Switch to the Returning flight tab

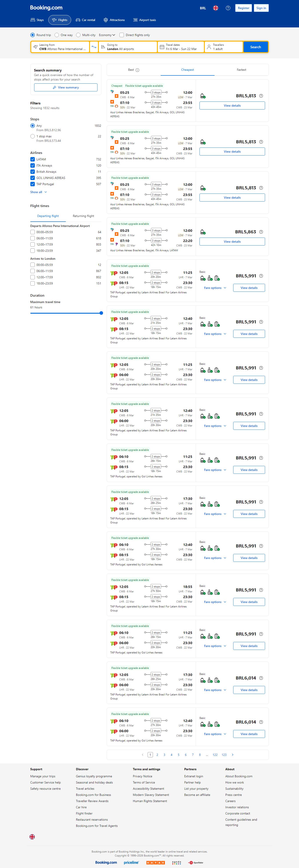[x=83, y=216]
